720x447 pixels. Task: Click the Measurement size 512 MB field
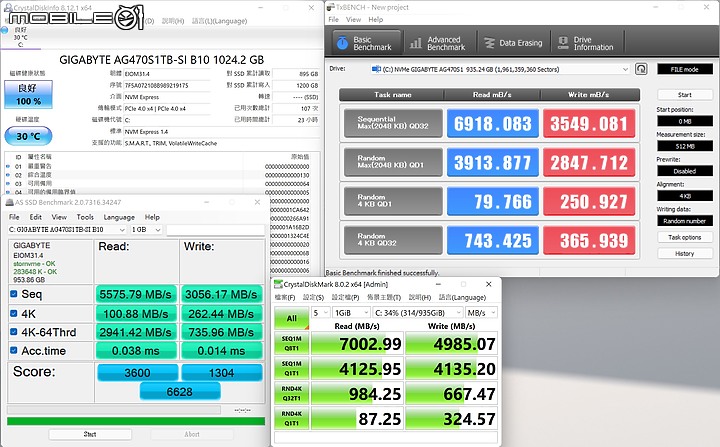pyautogui.click(x=685, y=146)
